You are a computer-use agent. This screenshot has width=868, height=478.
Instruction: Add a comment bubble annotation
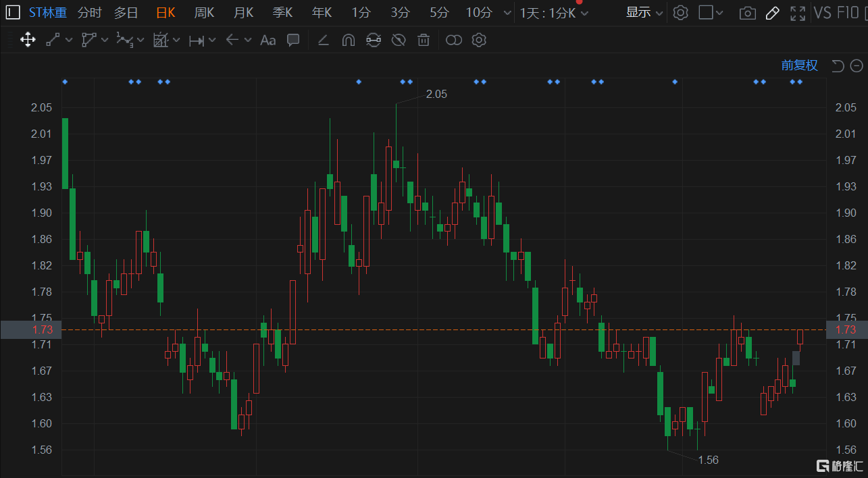[x=293, y=40]
